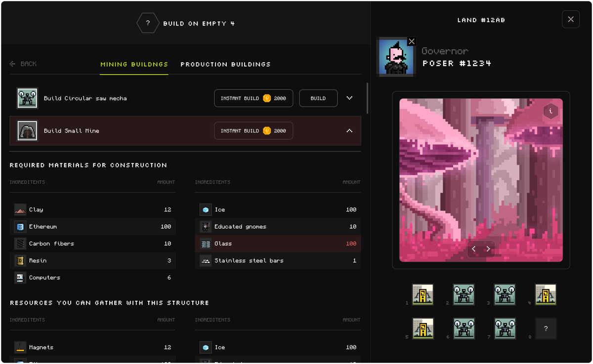Screen dimensions: 593x364
Task: Click the Small Mine building icon
Action: (x=27, y=131)
